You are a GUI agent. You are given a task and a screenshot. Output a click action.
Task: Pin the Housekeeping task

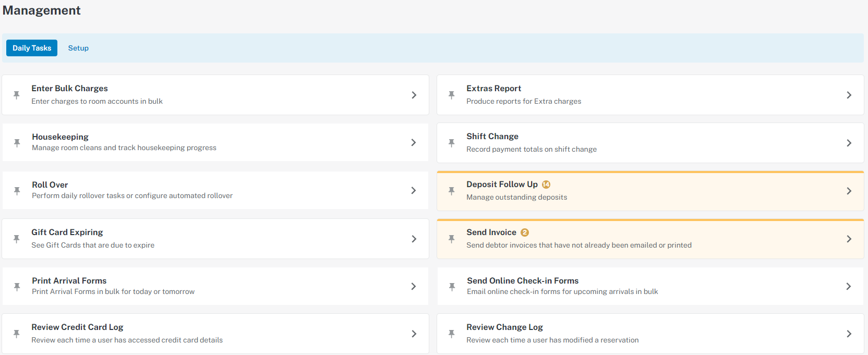tap(17, 143)
